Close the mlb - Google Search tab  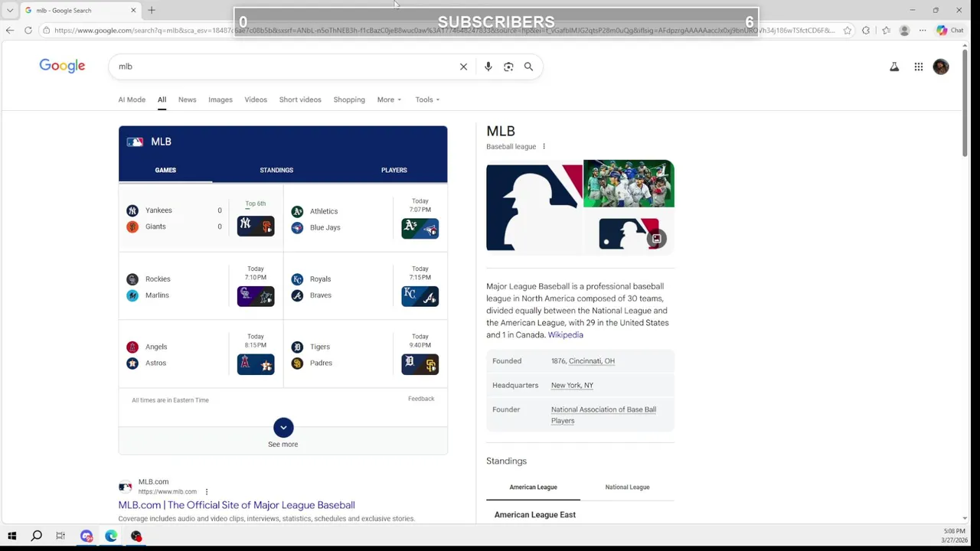pos(133,10)
